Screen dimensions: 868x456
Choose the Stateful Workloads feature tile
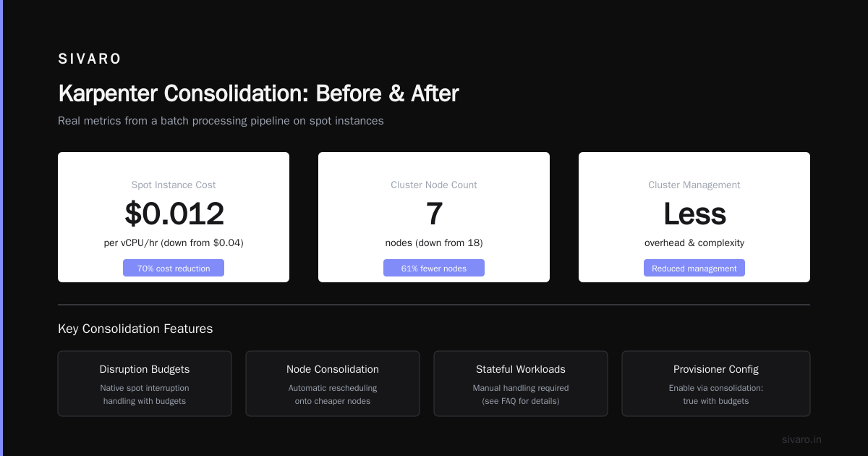[521, 384]
